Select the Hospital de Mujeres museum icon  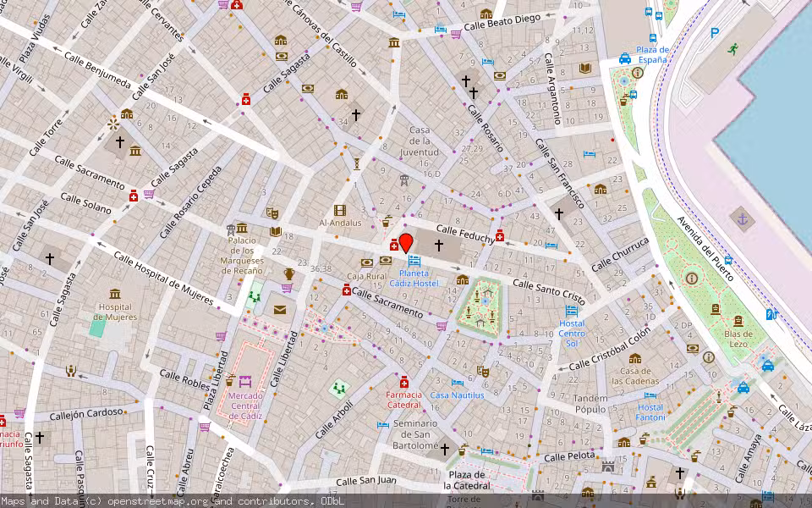click(115, 294)
